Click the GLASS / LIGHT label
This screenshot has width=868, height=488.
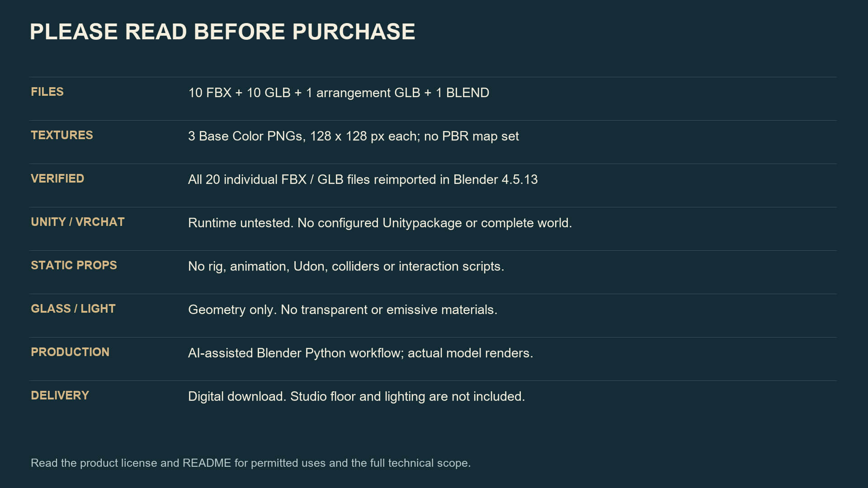point(73,309)
